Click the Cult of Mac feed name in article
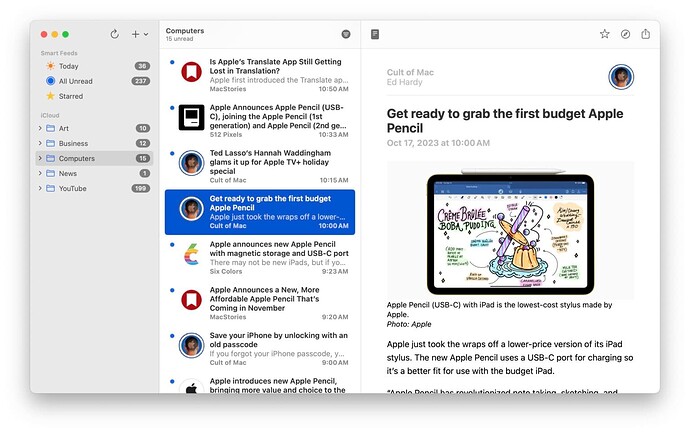The height and width of the screenshot is (433, 690). coord(410,72)
